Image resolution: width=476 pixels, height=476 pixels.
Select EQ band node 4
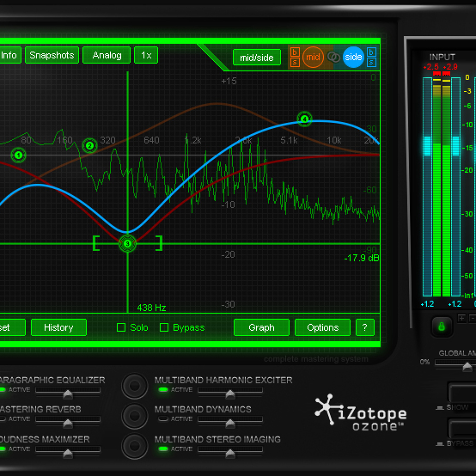coord(304,119)
